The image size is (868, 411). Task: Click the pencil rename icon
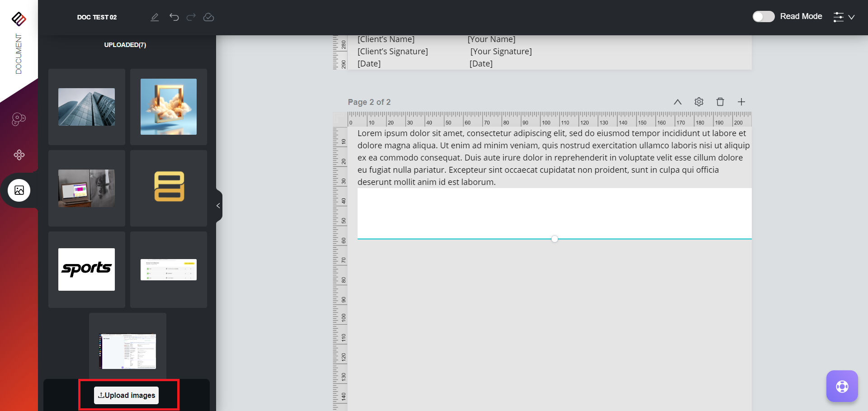[155, 17]
